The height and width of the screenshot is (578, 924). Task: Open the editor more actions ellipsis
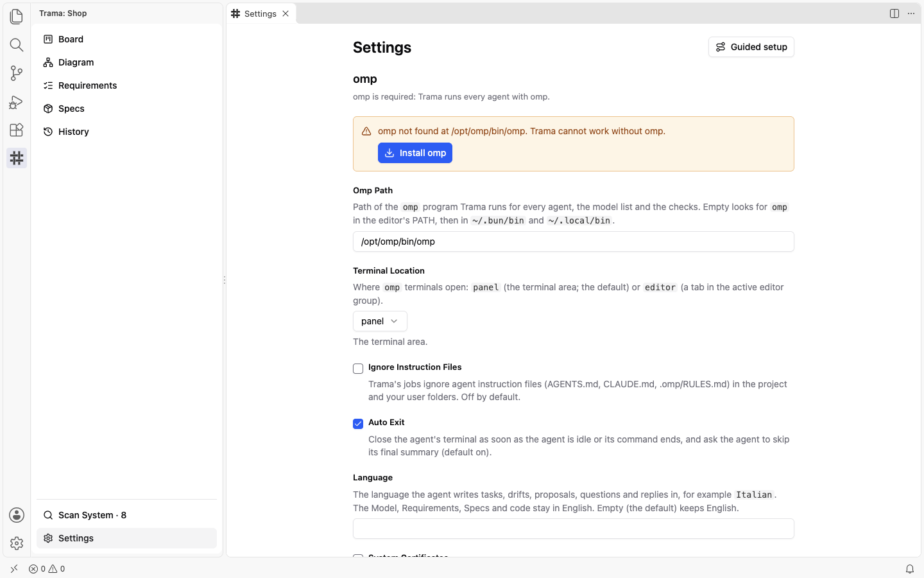pos(911,13)
